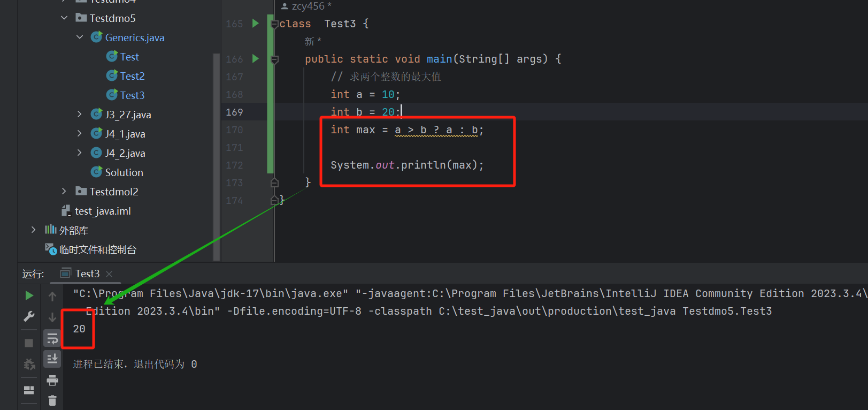Click the println(max) statement
Screen dimensions: 868x410
pos(407,165)
